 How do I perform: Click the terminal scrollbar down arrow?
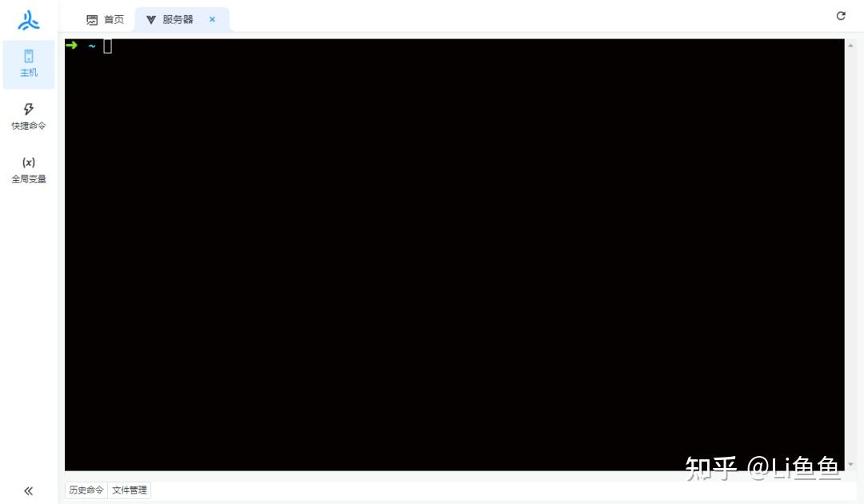pyautogui.click(x=850, y=464)
